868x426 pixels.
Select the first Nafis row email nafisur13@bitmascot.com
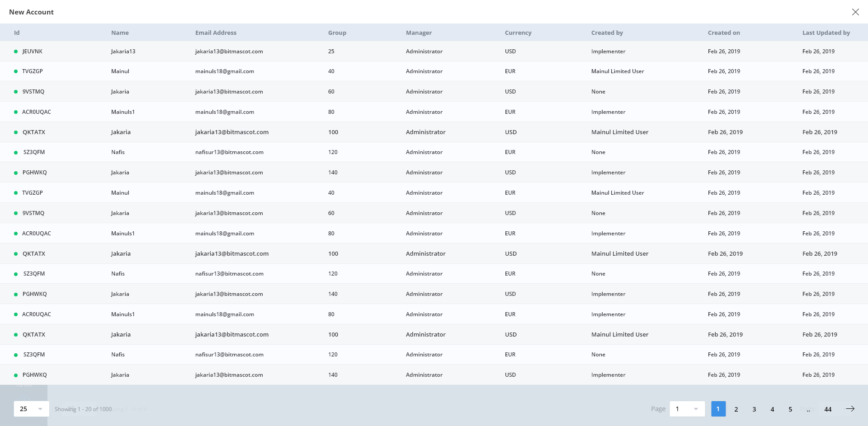coord(229,152)
